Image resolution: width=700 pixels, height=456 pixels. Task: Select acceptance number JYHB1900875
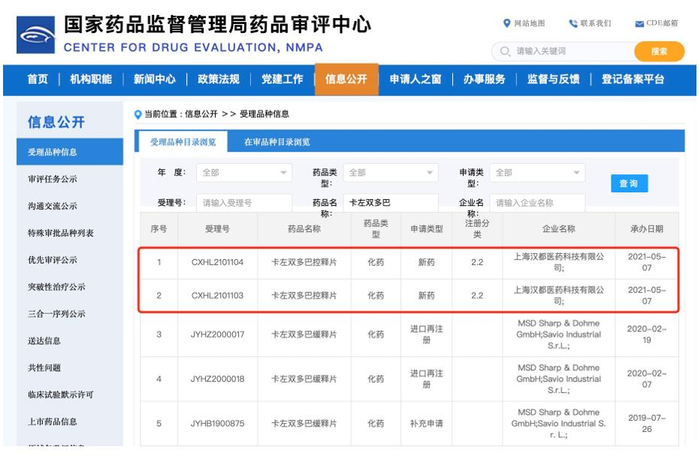(217, 424)
